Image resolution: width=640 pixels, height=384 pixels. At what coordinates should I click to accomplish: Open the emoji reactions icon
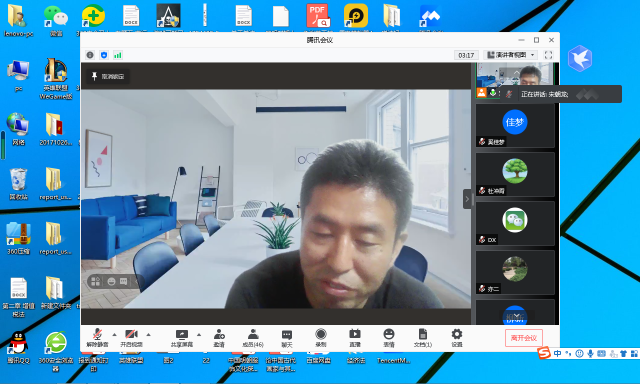pyautogui.click(x=389, y=337)
